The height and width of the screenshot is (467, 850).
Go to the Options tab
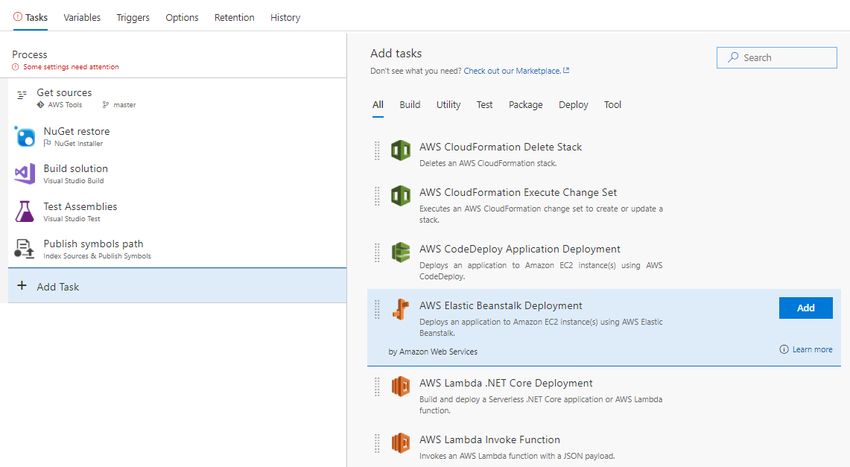(x=182, y=17)
